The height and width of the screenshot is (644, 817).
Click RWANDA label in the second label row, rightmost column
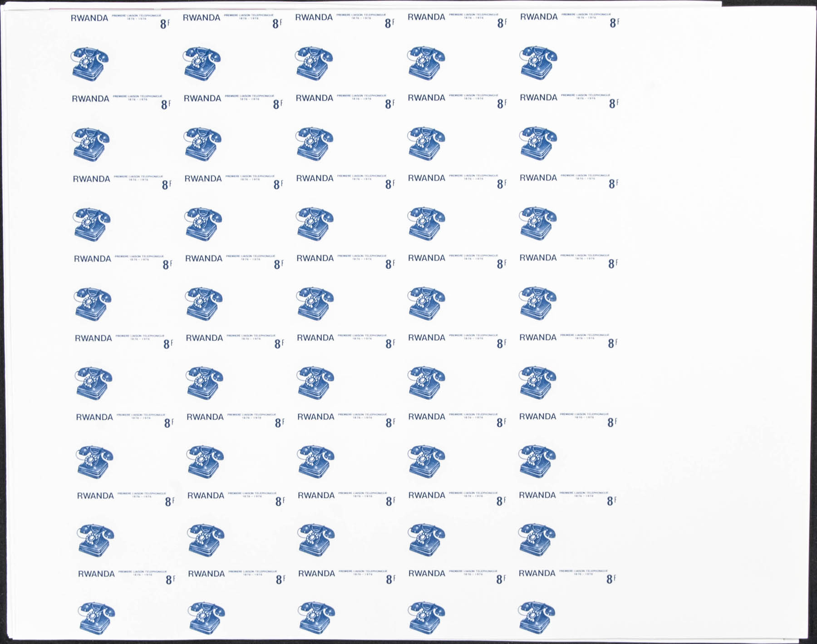pyautogui.click(x=538, y=98)
